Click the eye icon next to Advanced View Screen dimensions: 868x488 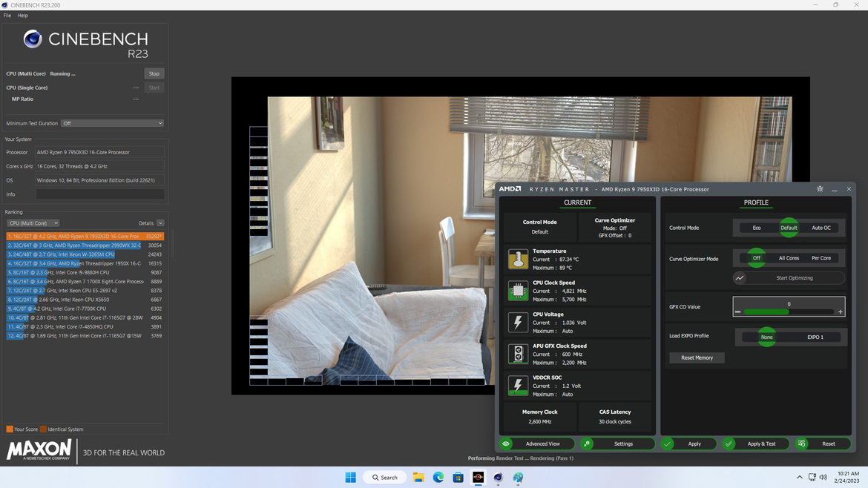(506, 444)
